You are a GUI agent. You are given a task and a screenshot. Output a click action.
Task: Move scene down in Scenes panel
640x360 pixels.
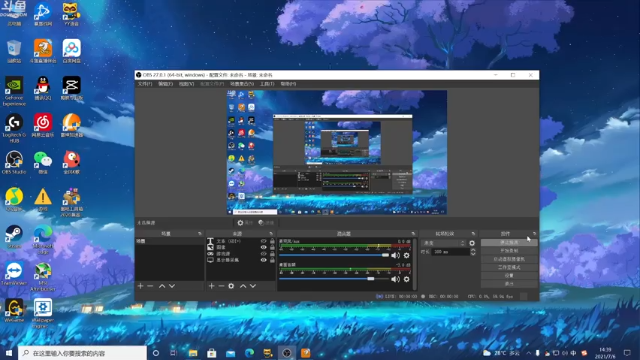172,286
